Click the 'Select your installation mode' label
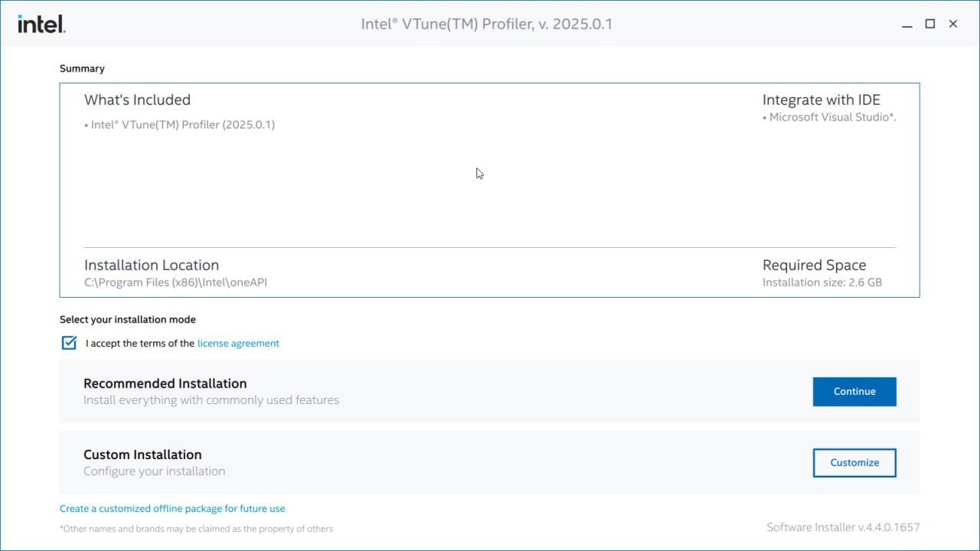This screenshot has width=980, height=551. coord(128,320)
